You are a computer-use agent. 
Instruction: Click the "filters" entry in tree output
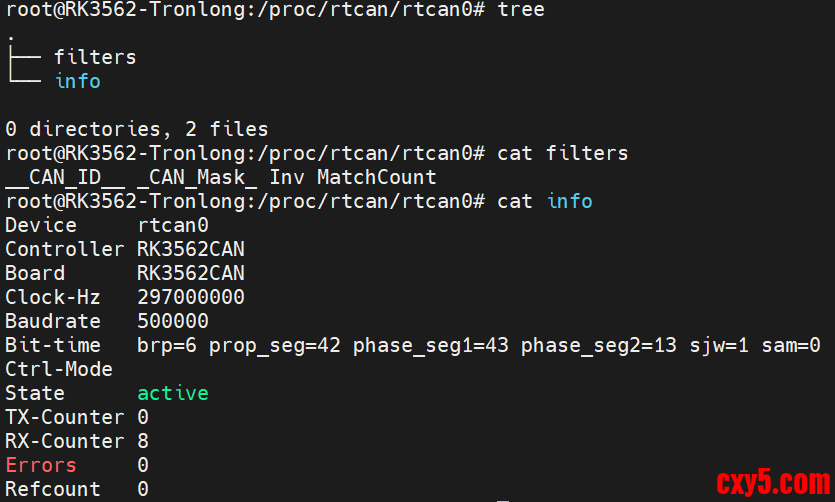coord(95,57)
